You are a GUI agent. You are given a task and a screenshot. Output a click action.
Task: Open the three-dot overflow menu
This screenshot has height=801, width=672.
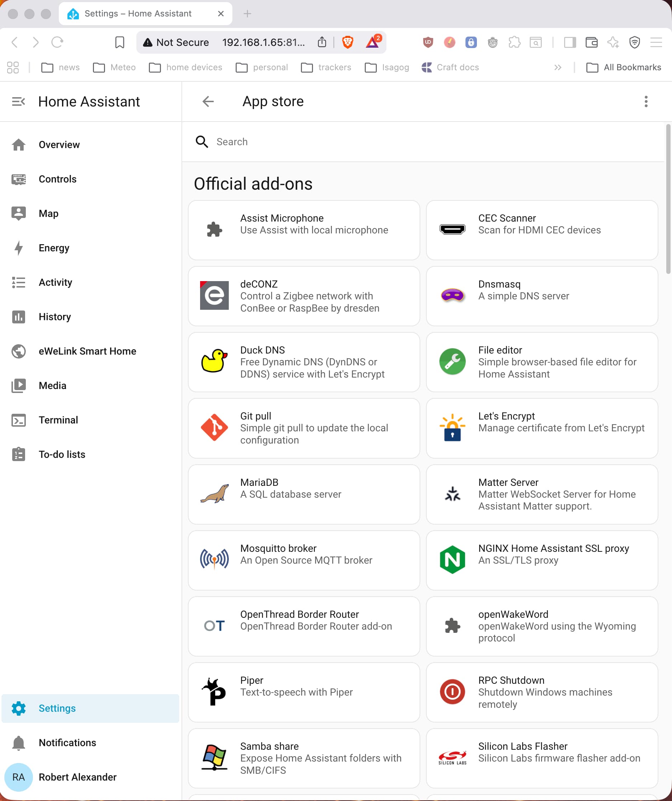(x=646, y=101)
